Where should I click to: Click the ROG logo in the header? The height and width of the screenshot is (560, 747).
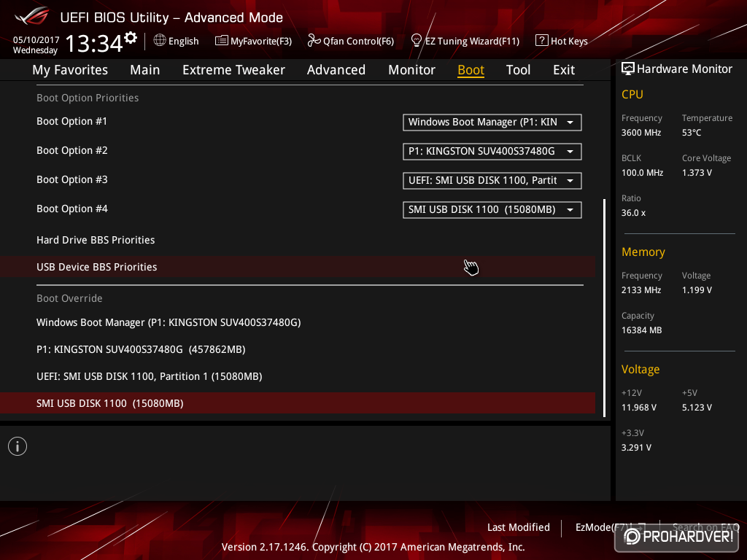(x=32, y=16)
